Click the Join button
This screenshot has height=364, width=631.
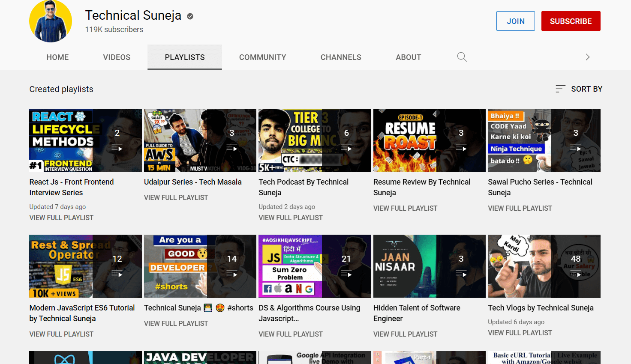click(x=516, y=21)
